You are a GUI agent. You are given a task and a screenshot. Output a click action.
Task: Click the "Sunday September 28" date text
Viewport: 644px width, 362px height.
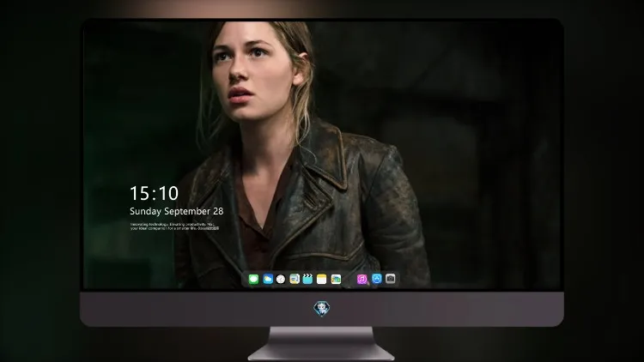(177, 211)
